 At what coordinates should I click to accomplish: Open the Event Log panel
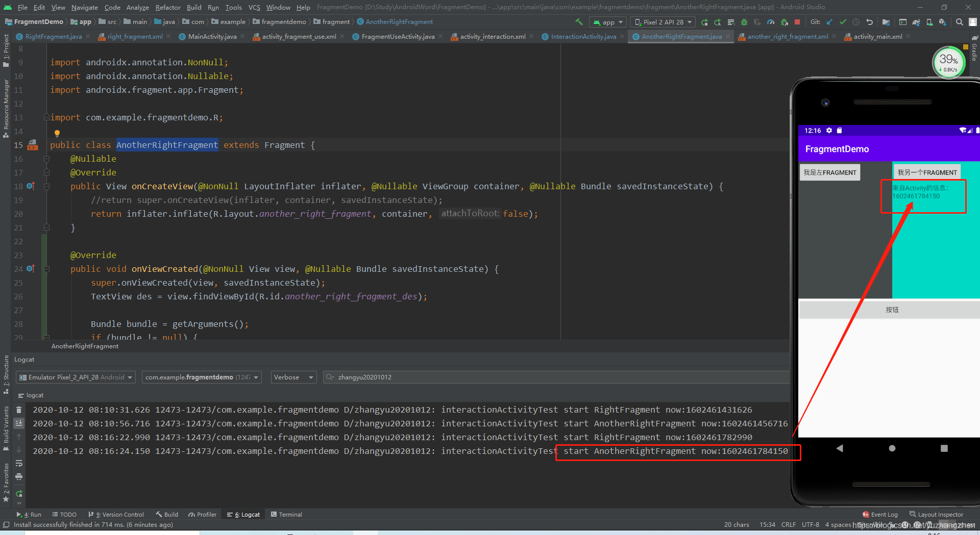click(x=880, y=515)
